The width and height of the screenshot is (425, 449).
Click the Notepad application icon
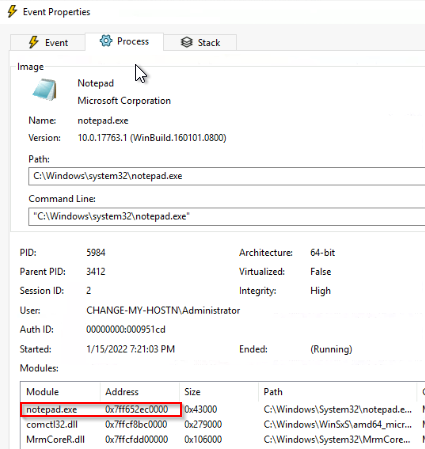[x=45, y=89]
